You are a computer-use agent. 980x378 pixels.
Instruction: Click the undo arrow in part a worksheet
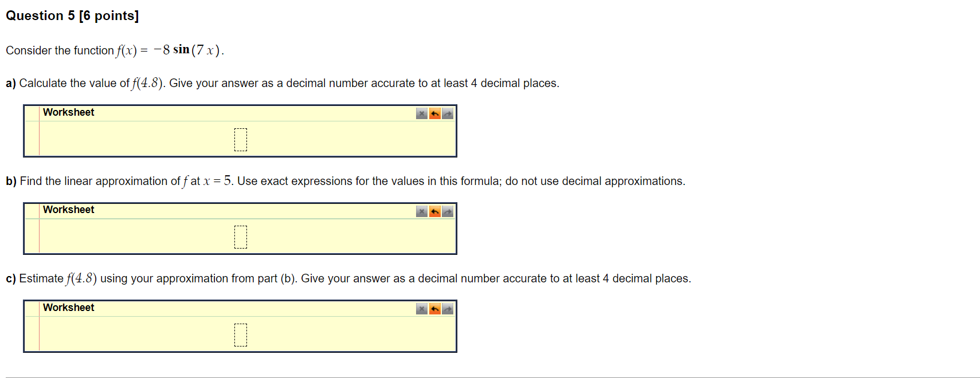[435, 114]
